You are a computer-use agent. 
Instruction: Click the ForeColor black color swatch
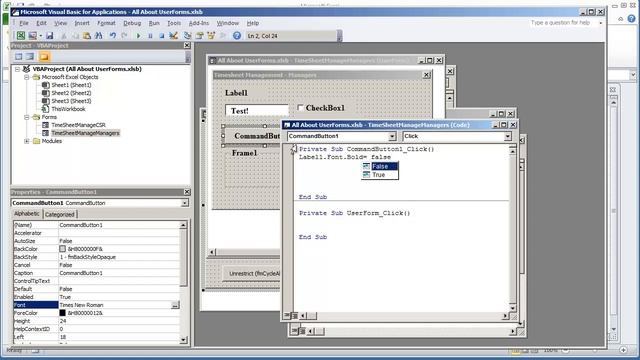click(62, 313)
